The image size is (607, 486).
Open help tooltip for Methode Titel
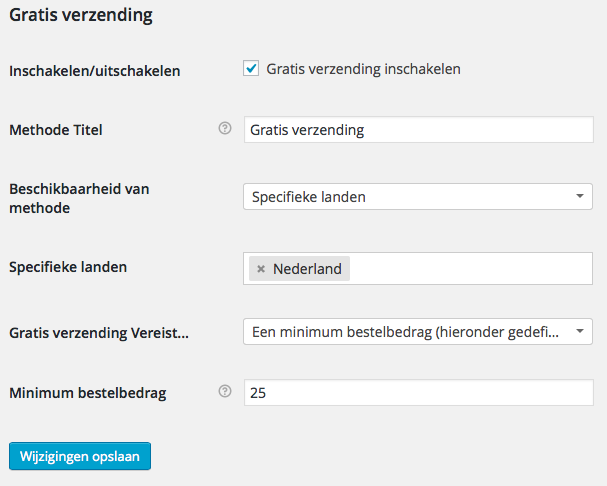coord(225,128)
